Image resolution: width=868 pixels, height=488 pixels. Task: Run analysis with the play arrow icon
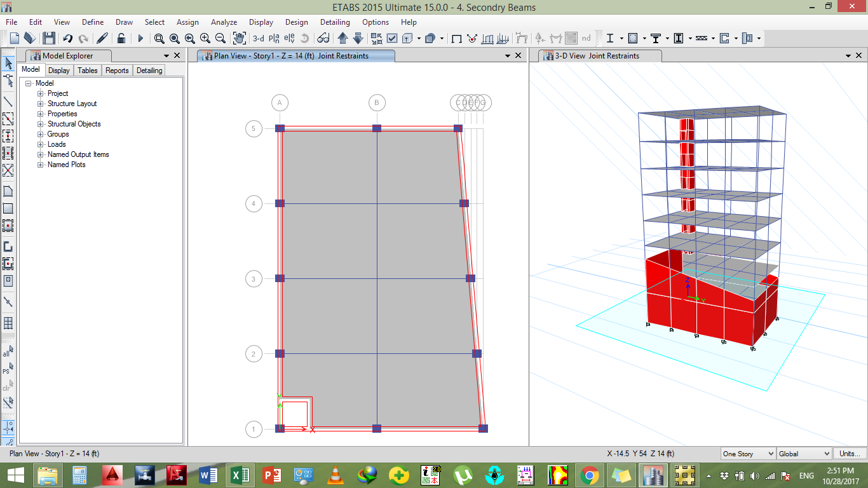[141, 38]
